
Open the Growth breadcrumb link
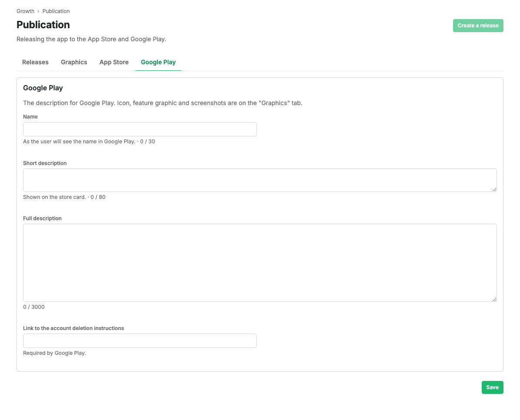pyautogui.click(x=25, y=11)
